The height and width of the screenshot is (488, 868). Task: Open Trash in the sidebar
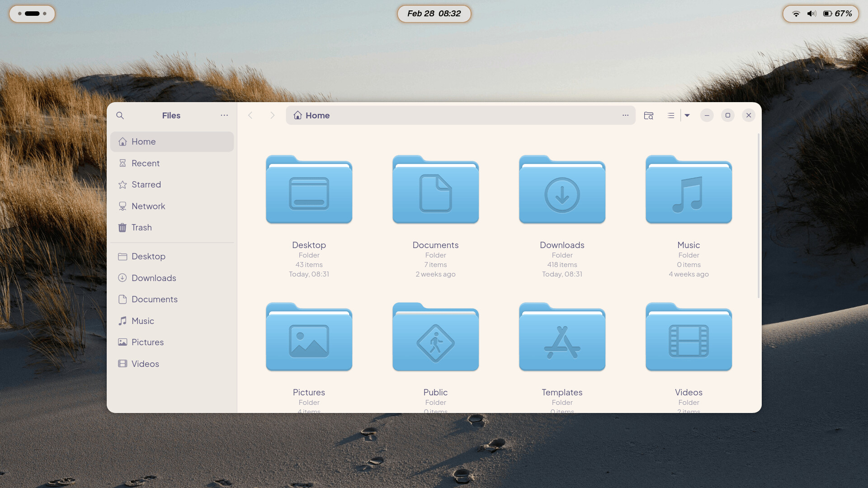pos(142,228)
